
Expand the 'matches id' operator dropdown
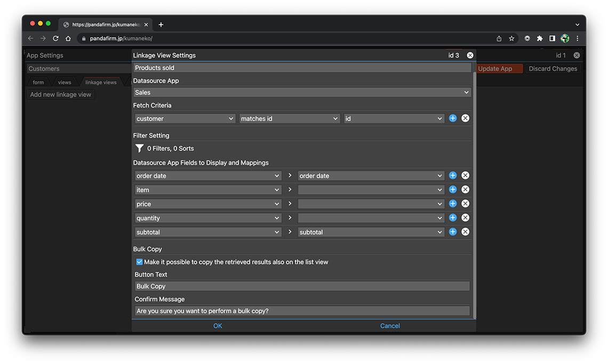tap(289, 119)
